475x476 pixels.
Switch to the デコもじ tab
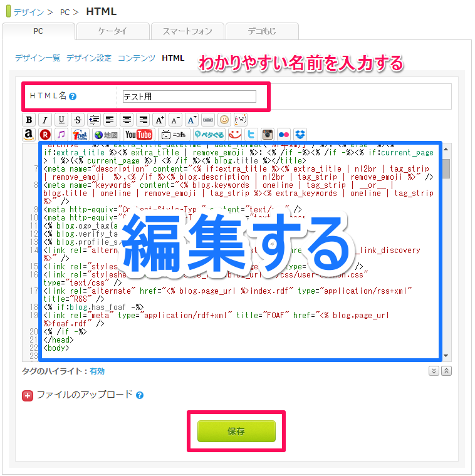(x=262, y=31)
